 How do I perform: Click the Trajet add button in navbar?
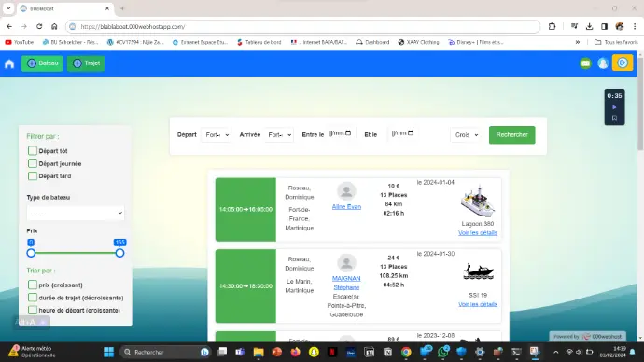coord(86,63)
